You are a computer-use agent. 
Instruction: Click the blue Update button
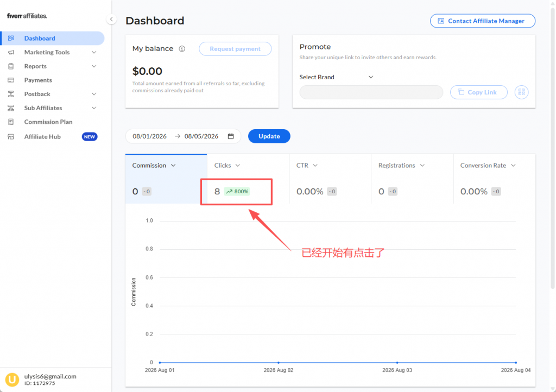pyautogui.click(x=269, y=136)
